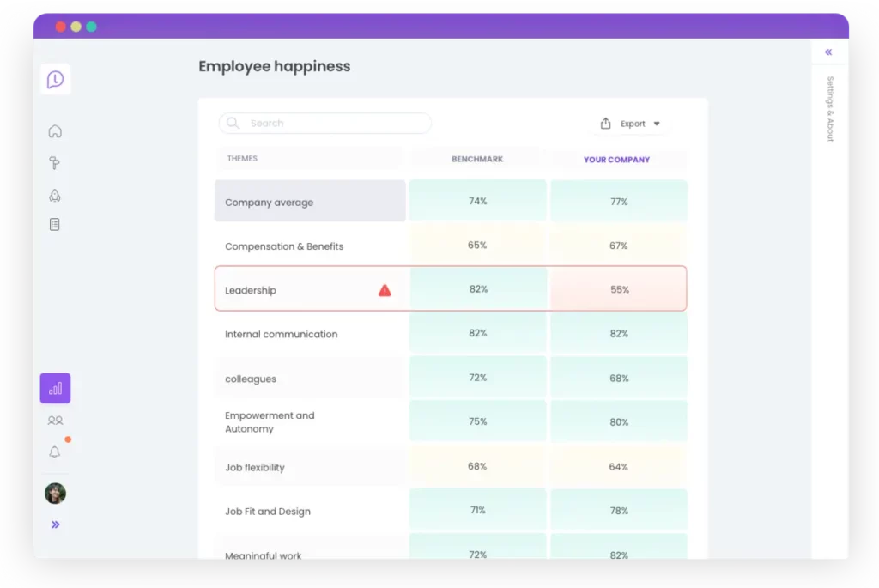The width and height of the screenshot is (879, 588).
Task: Open the Settings & About panel
Action: [828, 110]
